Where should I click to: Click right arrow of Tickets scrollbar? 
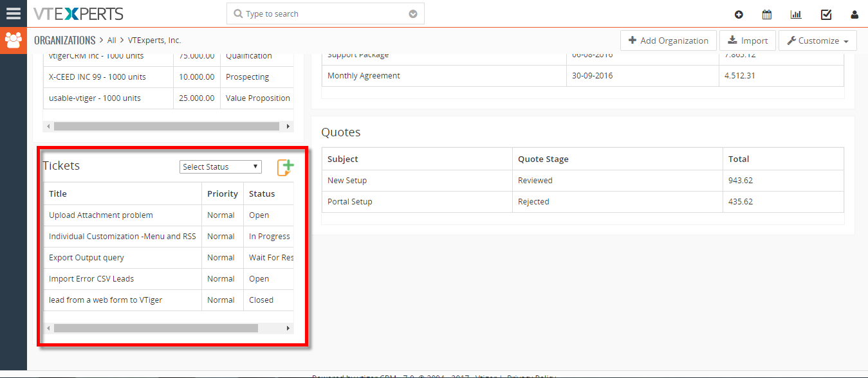(x=288, y=328)
